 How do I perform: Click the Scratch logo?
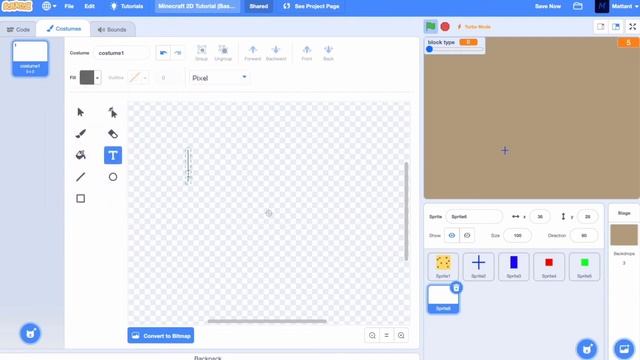[17, 6]
